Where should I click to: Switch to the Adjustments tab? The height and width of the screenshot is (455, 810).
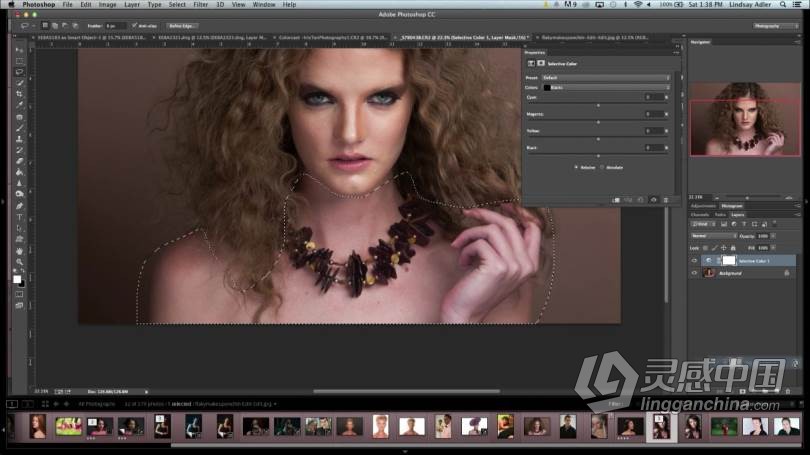703,206
